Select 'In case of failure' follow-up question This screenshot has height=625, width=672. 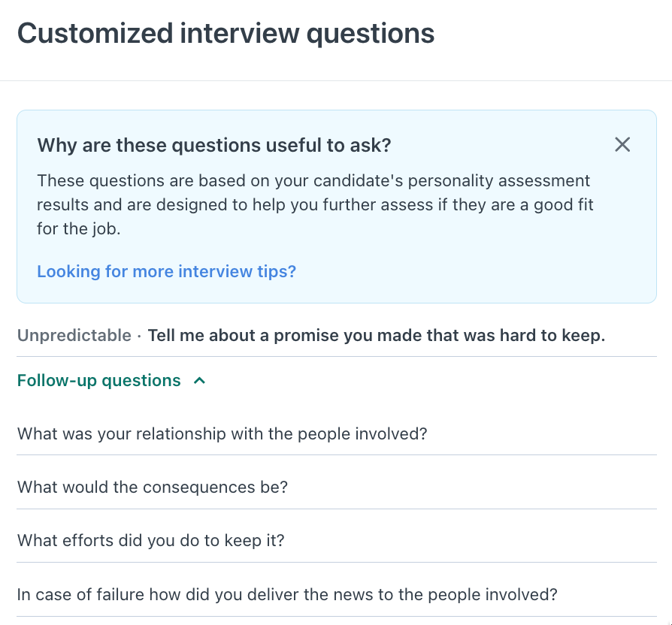(x=287, y=595)
